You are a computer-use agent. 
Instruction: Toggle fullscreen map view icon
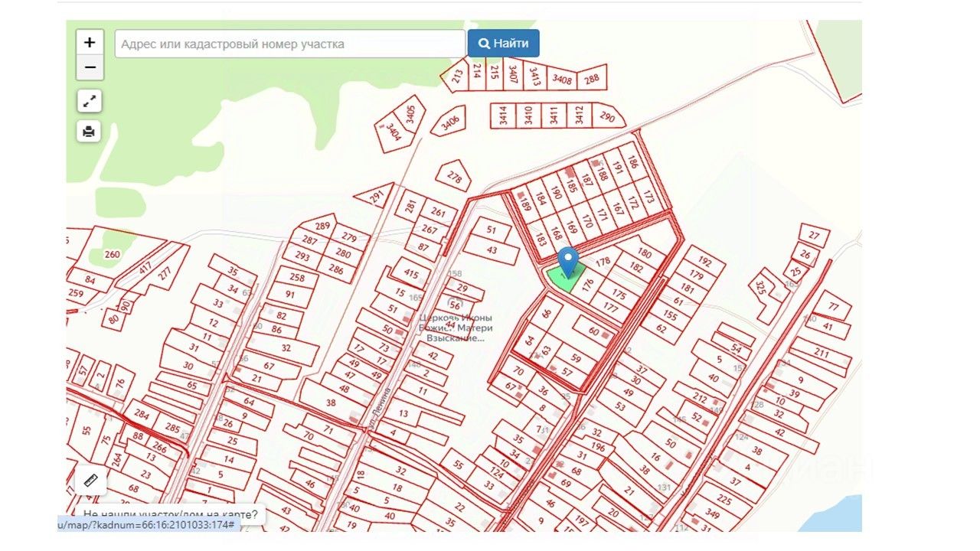90,101
